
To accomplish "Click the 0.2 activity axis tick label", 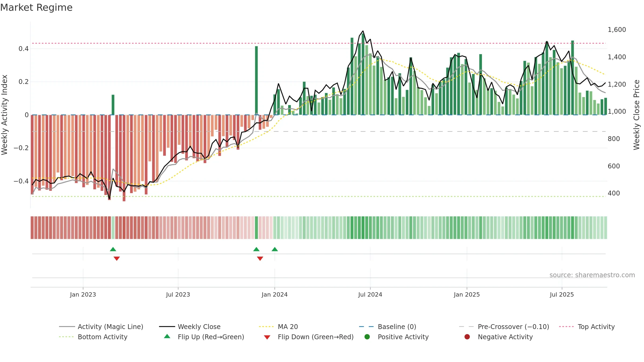I will (24, 82).
